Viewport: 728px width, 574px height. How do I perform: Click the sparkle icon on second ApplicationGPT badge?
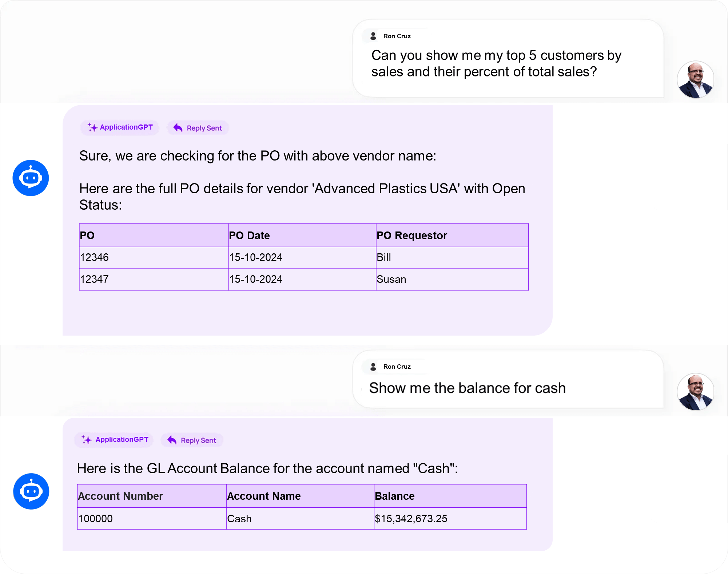tap(87, 440)
